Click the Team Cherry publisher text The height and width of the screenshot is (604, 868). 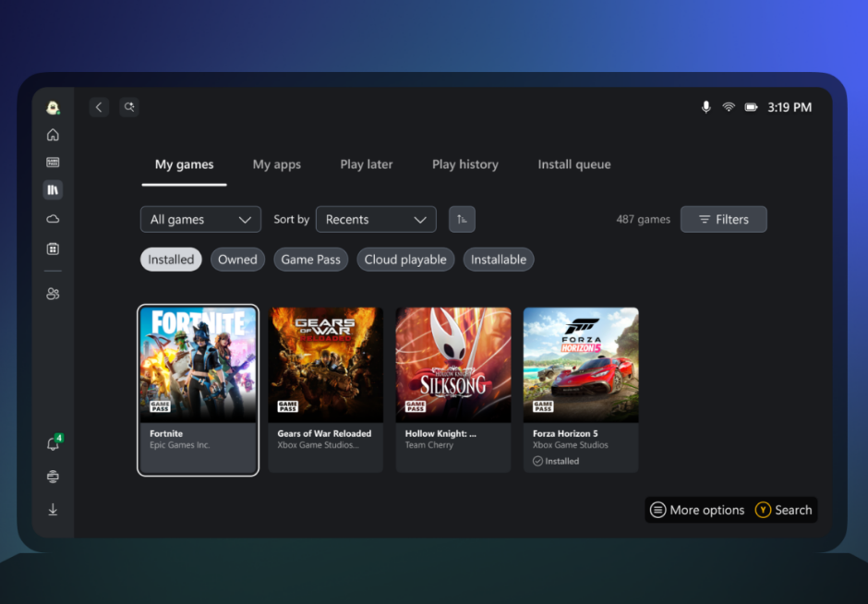tap(429, 445)
